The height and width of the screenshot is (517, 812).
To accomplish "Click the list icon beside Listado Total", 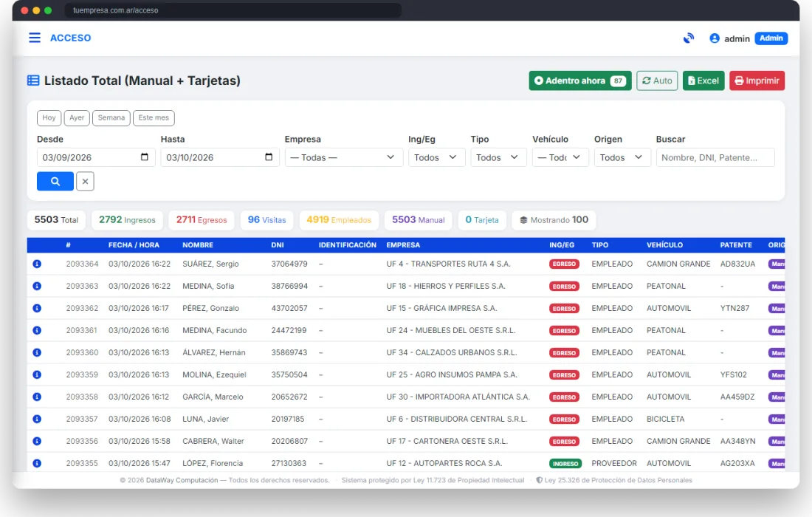I will click(x=33, y=81).
